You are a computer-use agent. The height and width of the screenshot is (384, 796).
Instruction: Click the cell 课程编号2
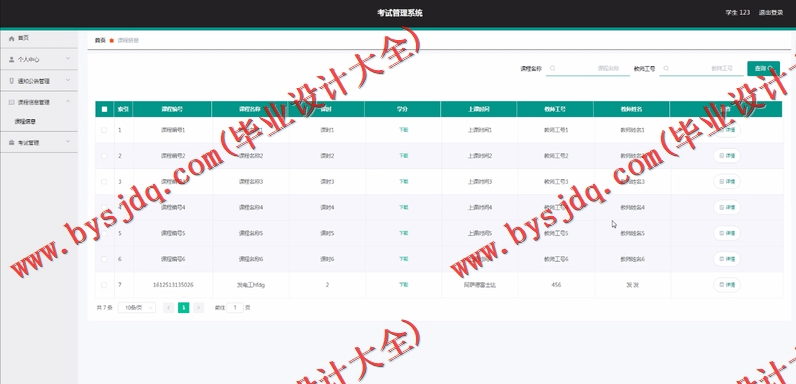coord(173,156)
